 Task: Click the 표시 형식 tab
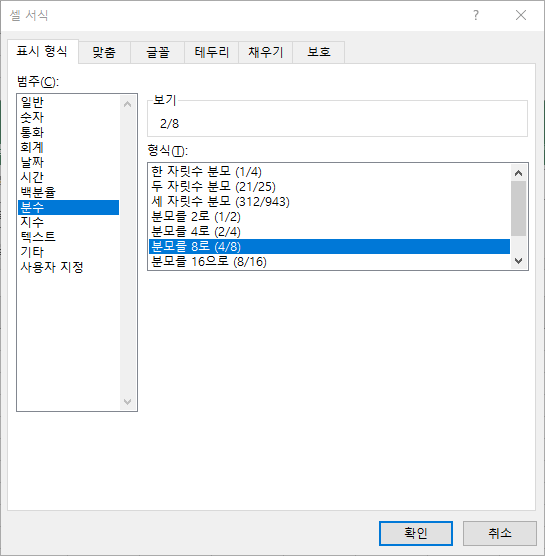pyautogui.click(x=42, y=52)
